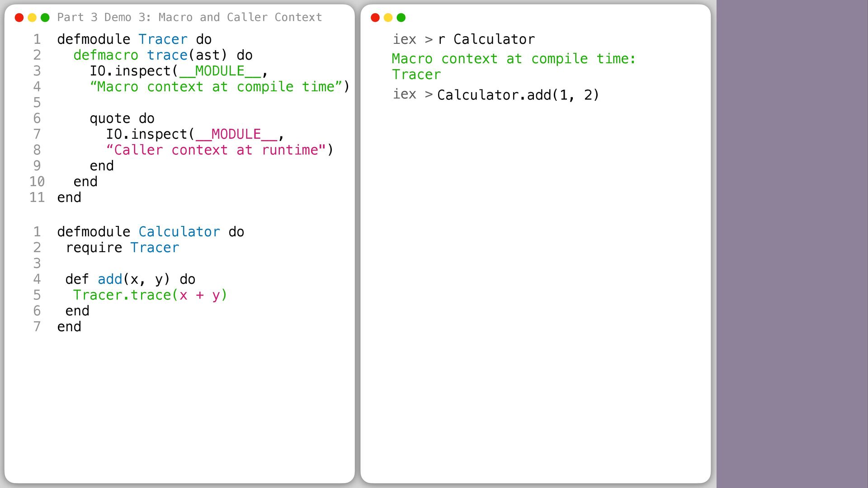Maximize the iex terminal window
The image size is (868, 488).
401,18
